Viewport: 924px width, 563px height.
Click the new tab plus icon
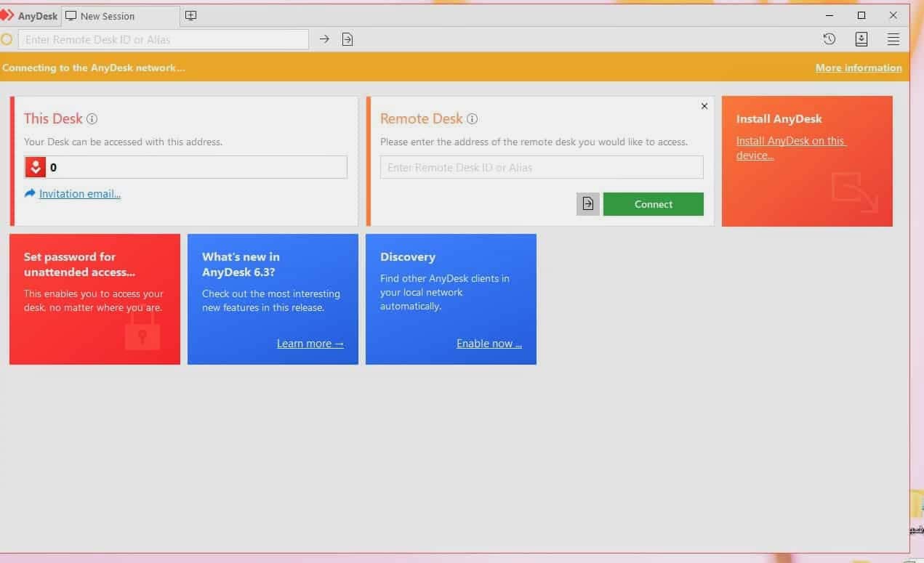click(190, 15)
